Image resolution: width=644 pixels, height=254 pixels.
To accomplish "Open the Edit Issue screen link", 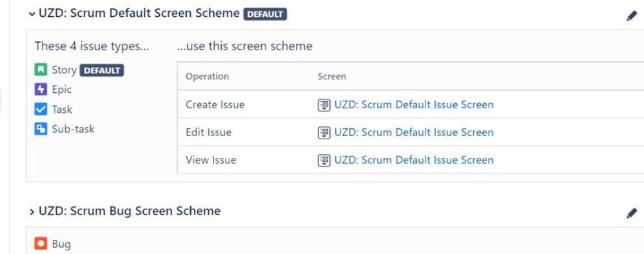I will [x=414, y=132].
